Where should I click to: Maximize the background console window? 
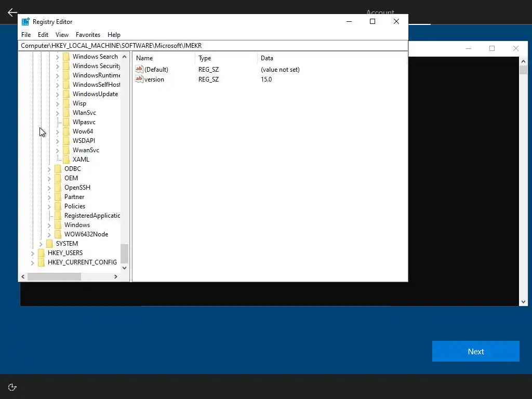click(x=492, y=48)
